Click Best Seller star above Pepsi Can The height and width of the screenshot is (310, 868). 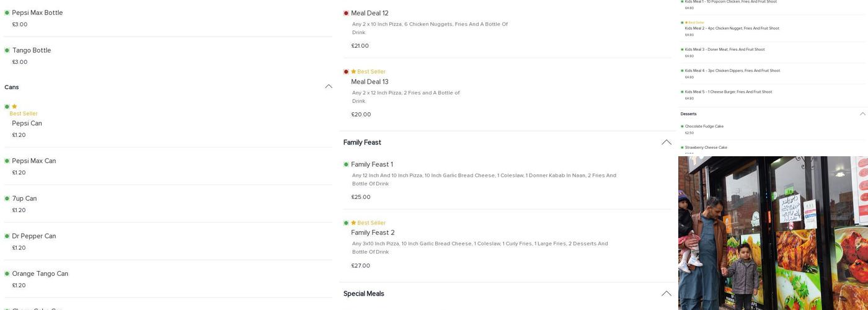[x=14, y=107]
